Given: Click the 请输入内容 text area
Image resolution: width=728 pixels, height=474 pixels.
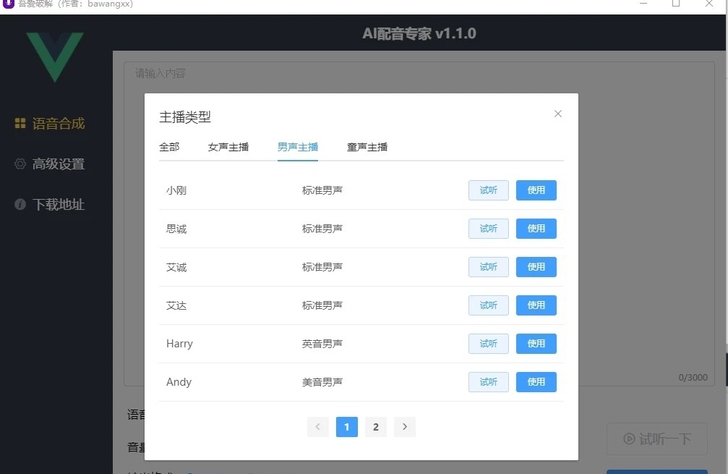Looking at the screenshot, I should point(419,223).
